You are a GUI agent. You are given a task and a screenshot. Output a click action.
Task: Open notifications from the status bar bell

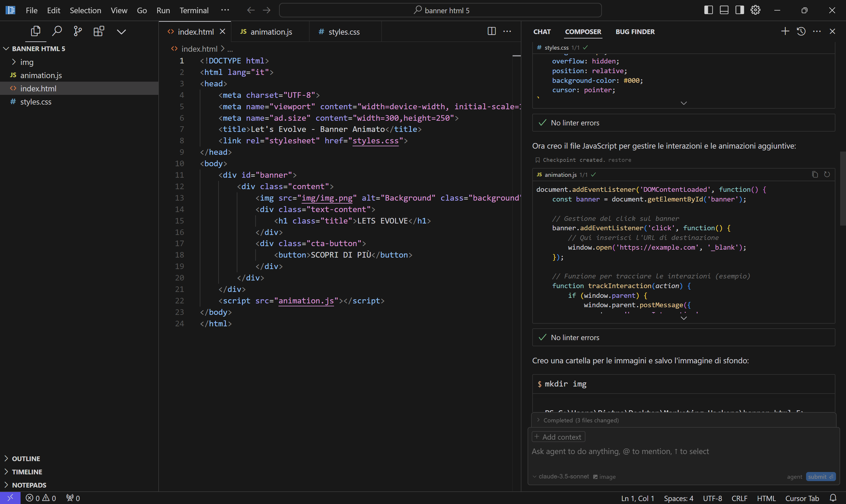pos(833,498)
